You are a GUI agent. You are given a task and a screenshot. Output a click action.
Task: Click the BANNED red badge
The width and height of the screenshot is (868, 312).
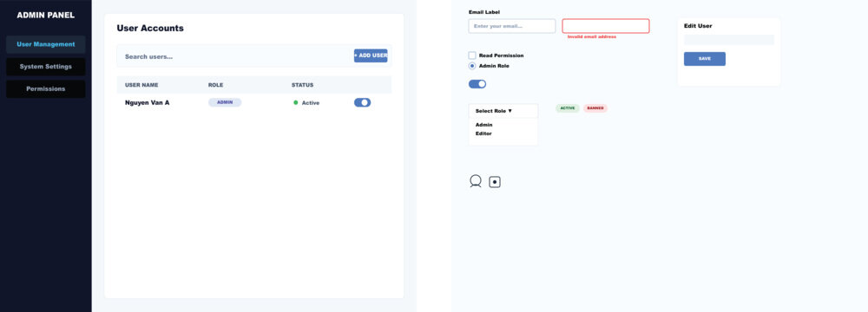point(595,107)
